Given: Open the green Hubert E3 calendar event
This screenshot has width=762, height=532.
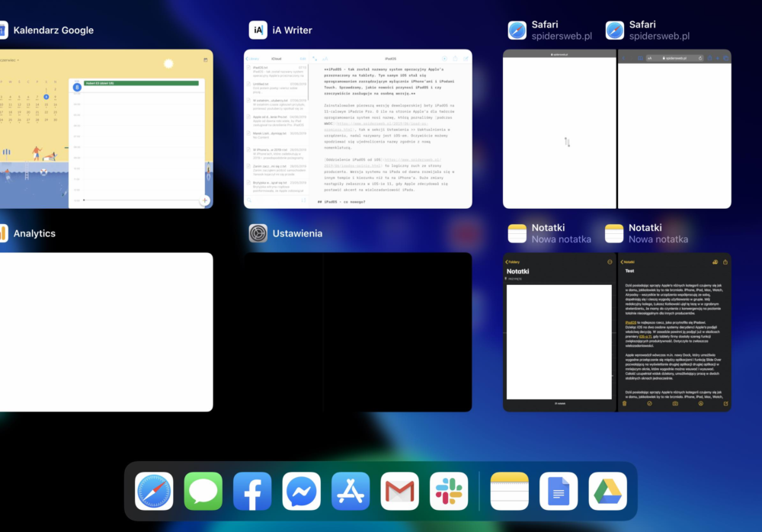Looking at the screenshot, I should (142, 83).
